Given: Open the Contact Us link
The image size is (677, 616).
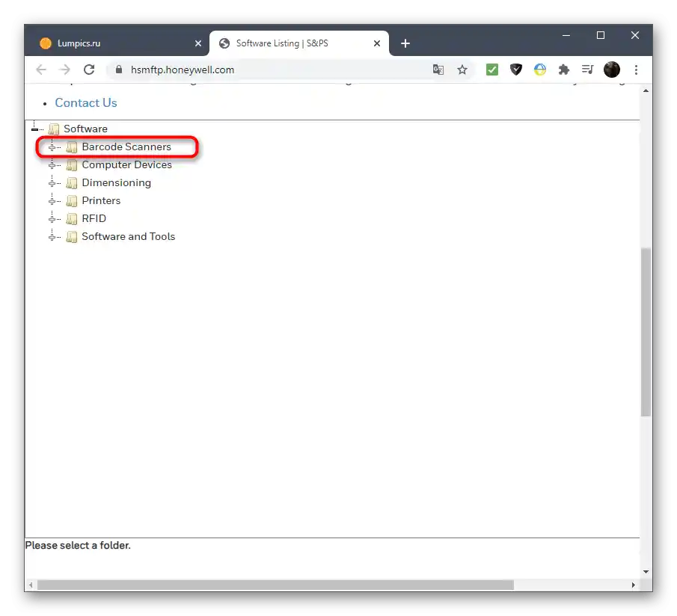Looking at the screenshot, I should point(86,102).
